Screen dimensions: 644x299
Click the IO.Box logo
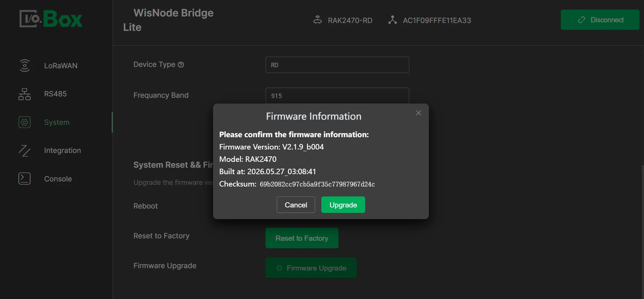51,19
